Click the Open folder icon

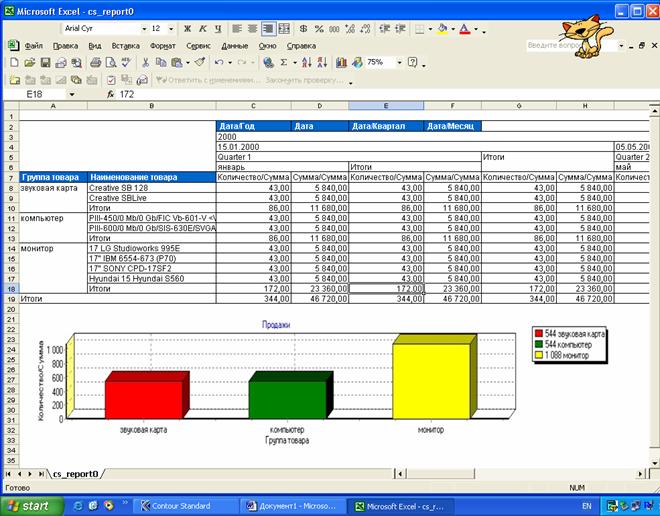[28, 62]
